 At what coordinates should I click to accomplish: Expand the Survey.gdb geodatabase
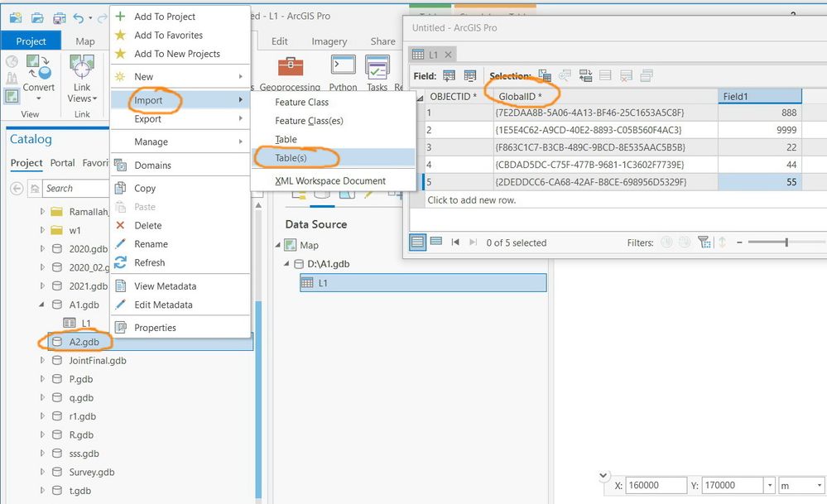click(x=43, y=472)
